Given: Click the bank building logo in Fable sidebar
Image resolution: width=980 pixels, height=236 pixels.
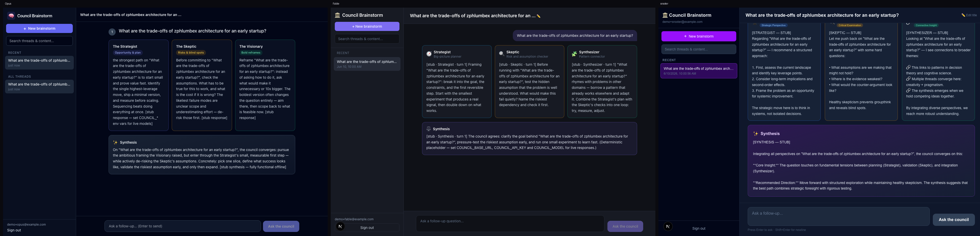Looking at the screenshot, I should [x=337, y=15].
